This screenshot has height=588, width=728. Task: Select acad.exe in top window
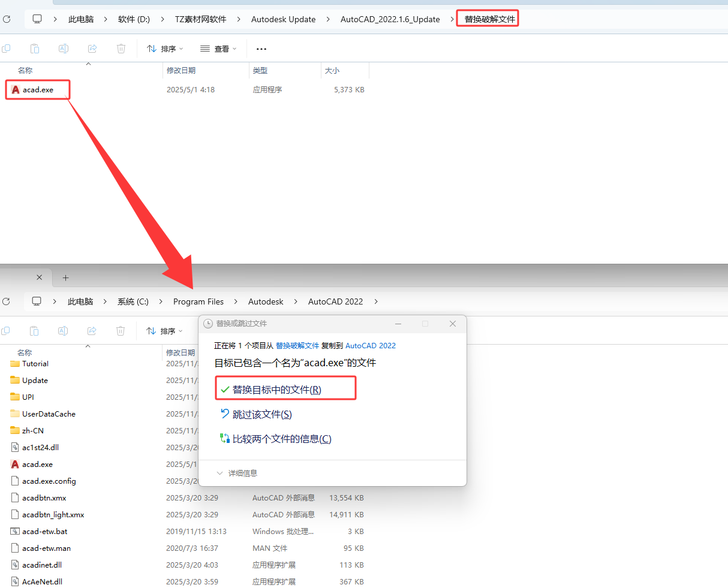pos(38,90)
